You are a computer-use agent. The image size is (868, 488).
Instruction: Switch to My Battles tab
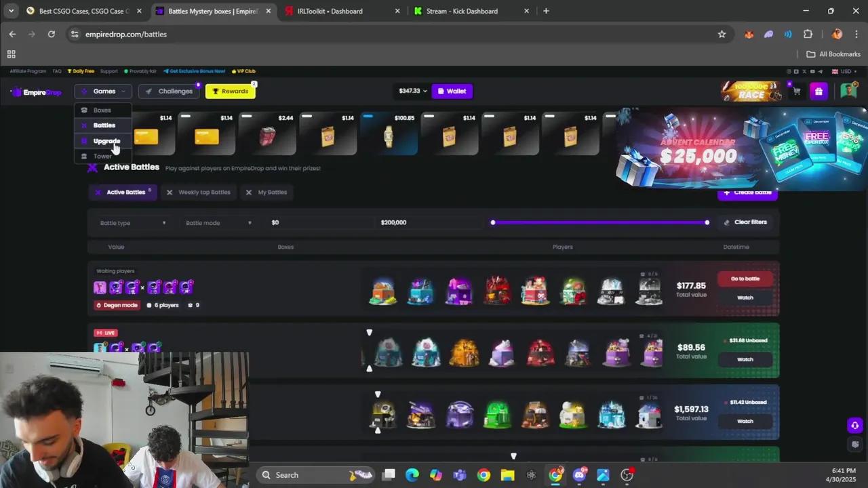(267, 192)
